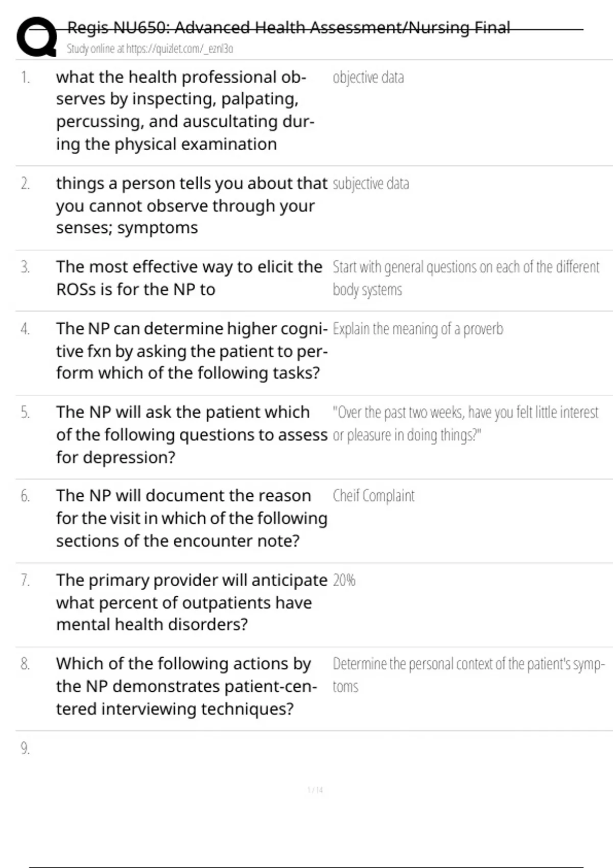Click the Quizlet Q logo icon
Image resolution: width=613 pixels, height=868 pixels.
[37, 36]
